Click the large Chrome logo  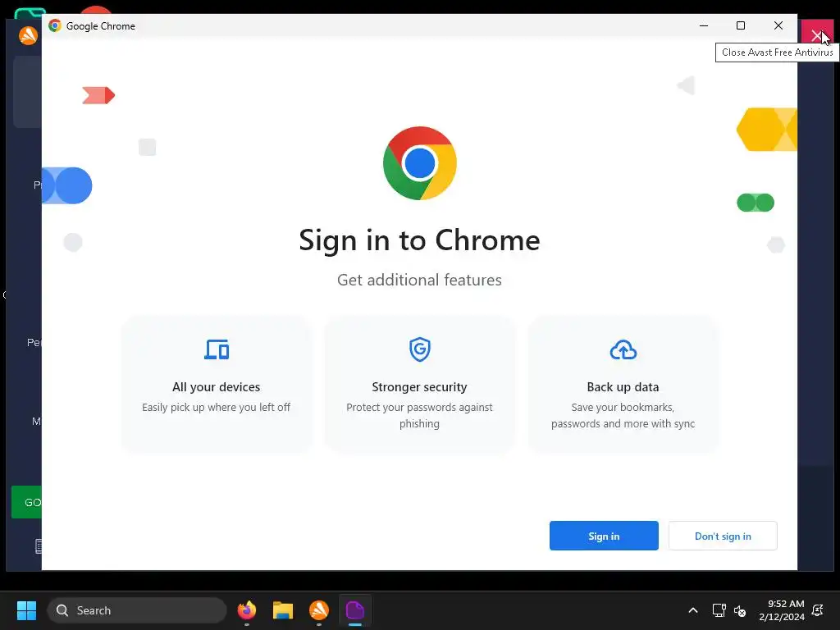click(x=419, y=163)
